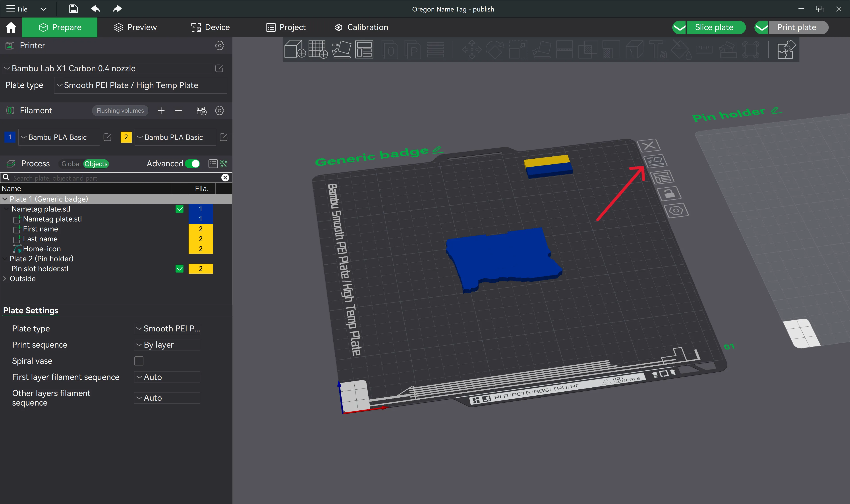Toggle printable checkbox for Nametag plate.stl
This screenshot has width=850, height=504.
tap(179, 209)
